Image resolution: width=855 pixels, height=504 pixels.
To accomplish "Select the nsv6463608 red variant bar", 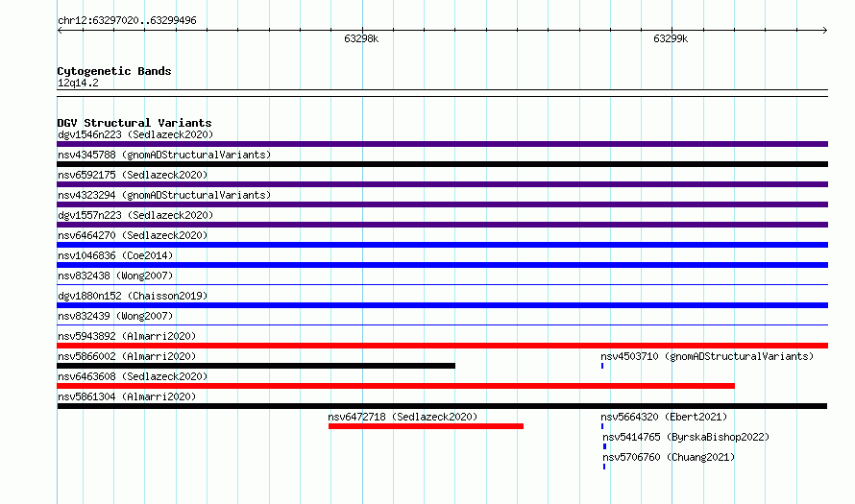I will 396,386.
